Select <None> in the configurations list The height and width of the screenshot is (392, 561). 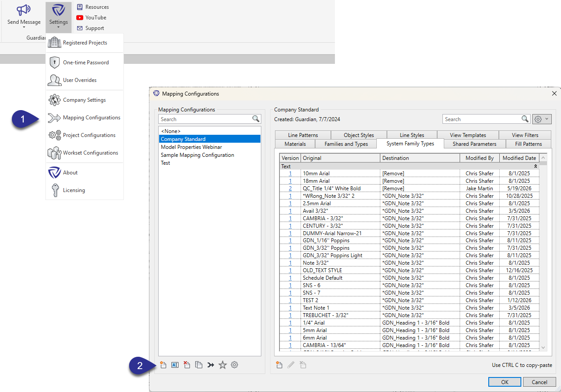click(209, 131)
